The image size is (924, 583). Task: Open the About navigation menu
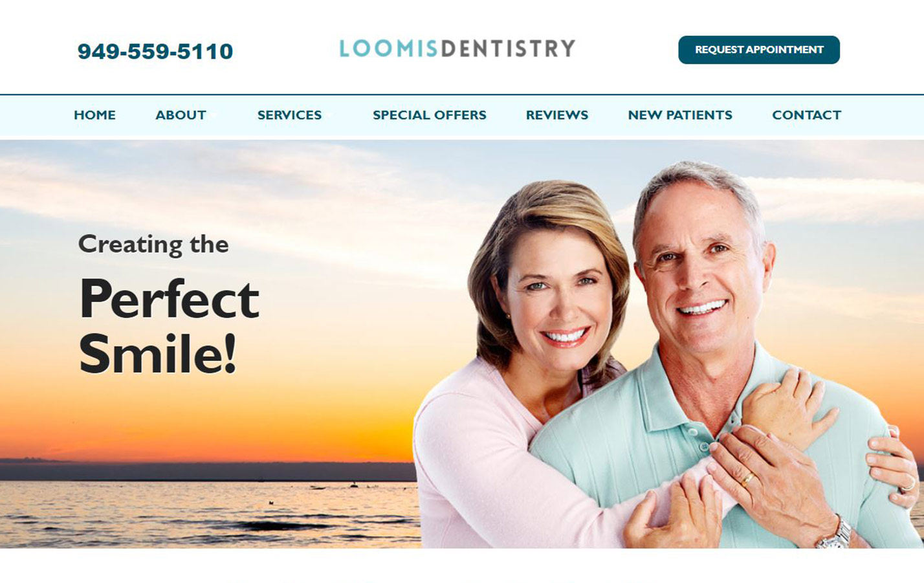[181, 115]
